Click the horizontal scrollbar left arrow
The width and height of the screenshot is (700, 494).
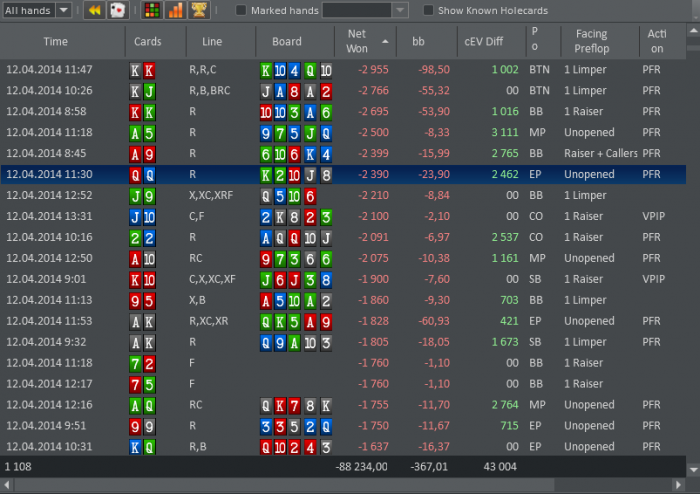point(6,485)
